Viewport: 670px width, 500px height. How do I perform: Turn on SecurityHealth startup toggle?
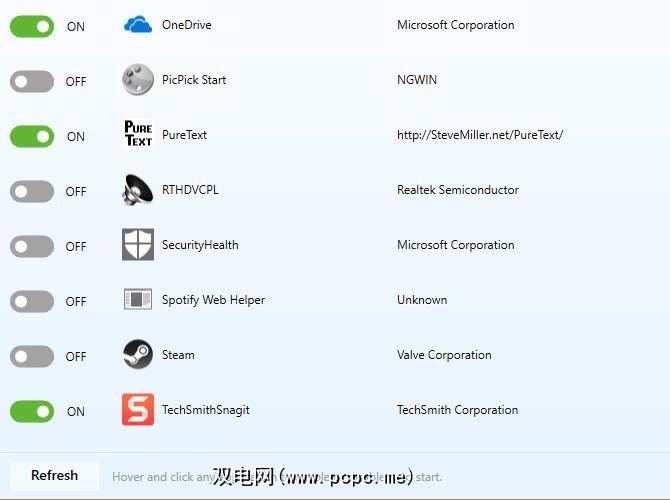[32, 246]
